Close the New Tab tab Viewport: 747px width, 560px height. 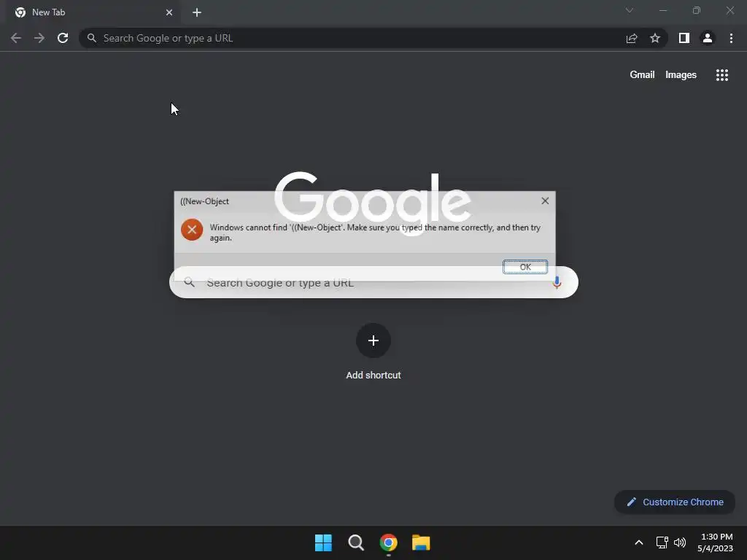pos(169,12)
